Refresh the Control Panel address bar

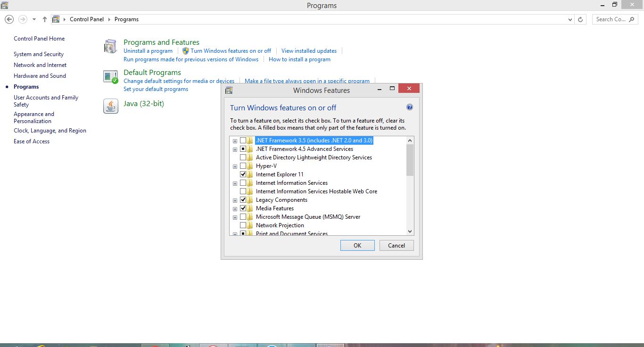[x=581, y=19]
